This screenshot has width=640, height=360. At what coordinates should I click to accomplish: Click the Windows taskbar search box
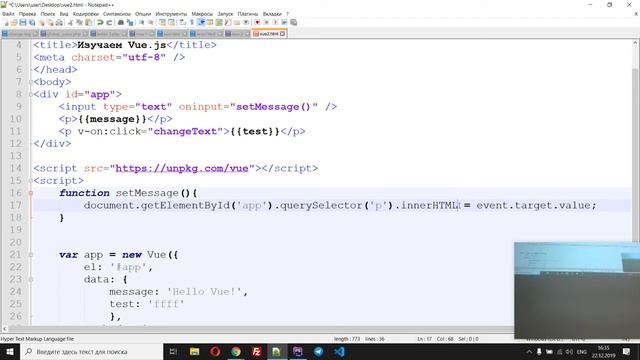pos(91,351)
